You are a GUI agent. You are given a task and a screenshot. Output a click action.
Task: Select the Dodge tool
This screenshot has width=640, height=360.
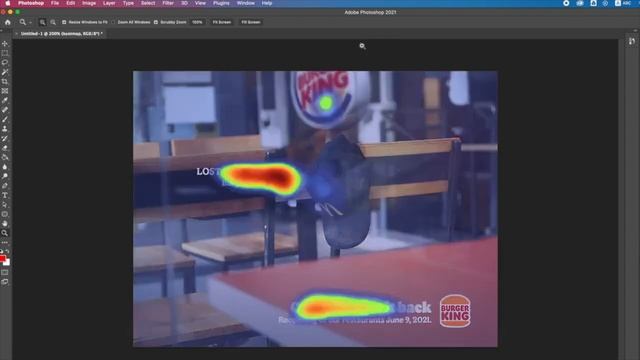tap(5, 176)
